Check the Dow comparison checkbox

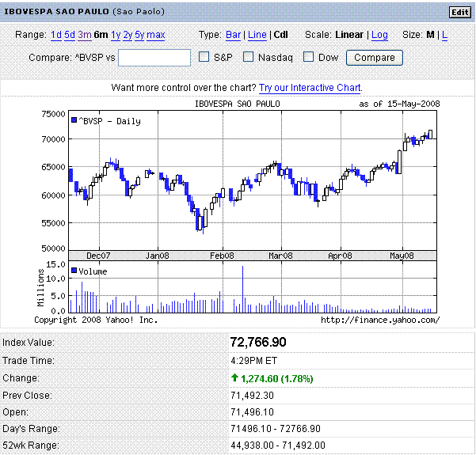pyautogui.click(x=309, y=57)
